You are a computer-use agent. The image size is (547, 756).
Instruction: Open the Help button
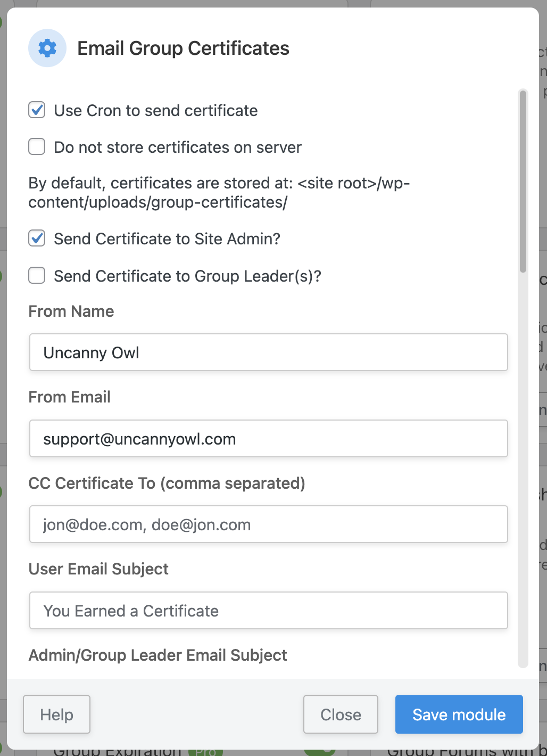(x=56, y=714)
